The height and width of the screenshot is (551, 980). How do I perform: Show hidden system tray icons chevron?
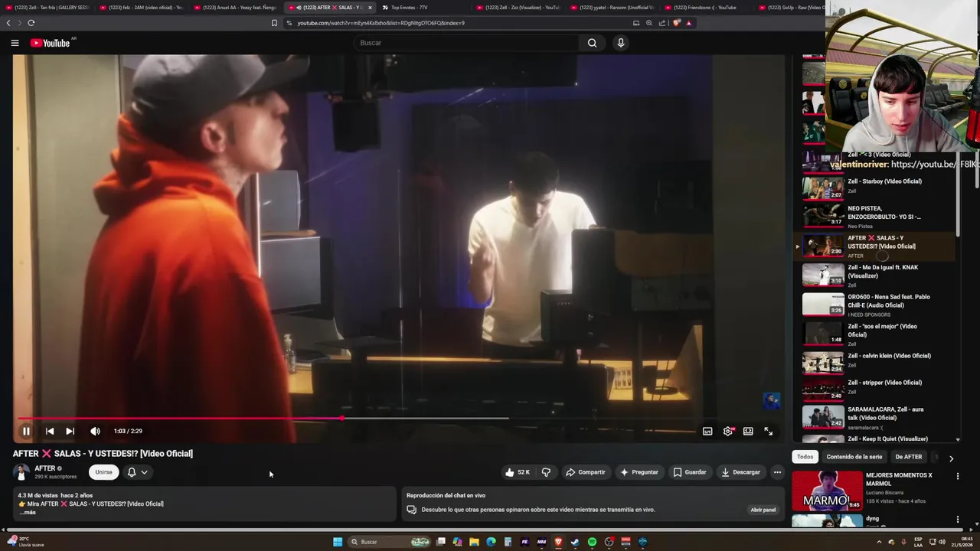[879, 542]
